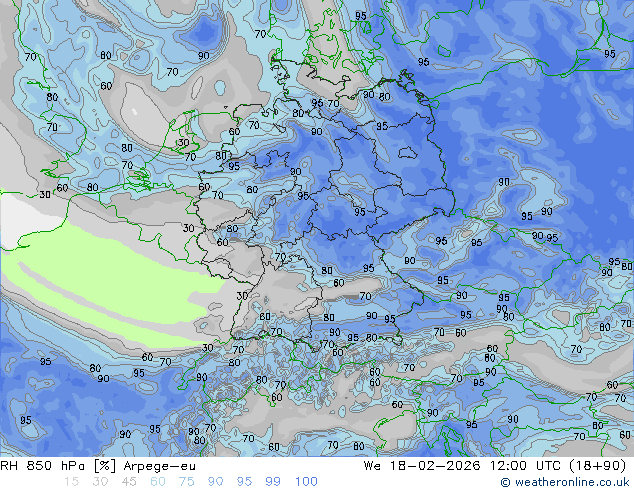The image size is (634, 490).
Task: Select the 15 value in the legend
Action: [71, 482]
